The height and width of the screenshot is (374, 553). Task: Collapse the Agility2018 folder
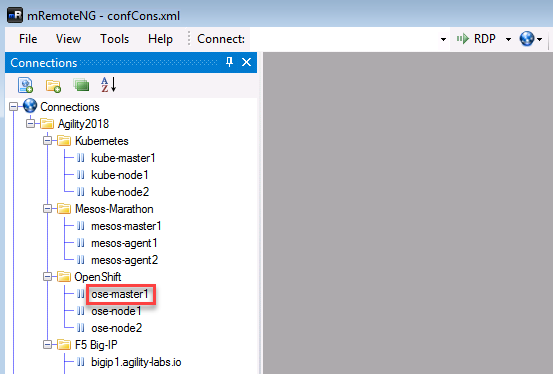[x=31, y=123]
